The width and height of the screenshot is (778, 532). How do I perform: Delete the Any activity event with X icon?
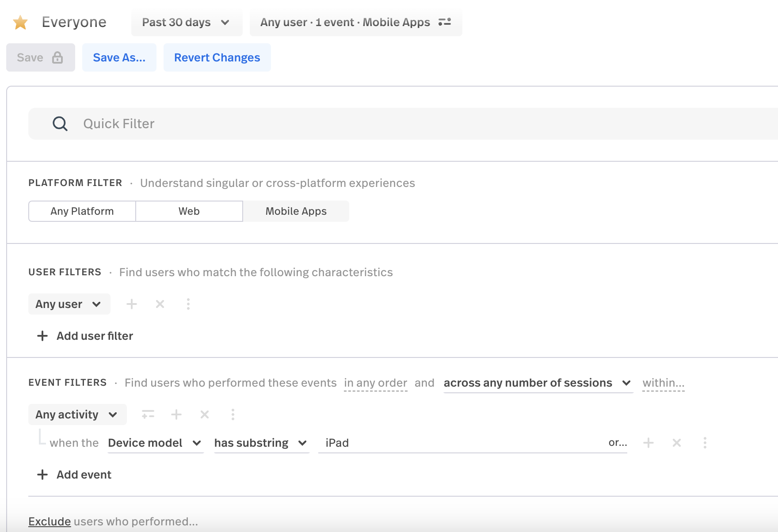coord(205,414)
